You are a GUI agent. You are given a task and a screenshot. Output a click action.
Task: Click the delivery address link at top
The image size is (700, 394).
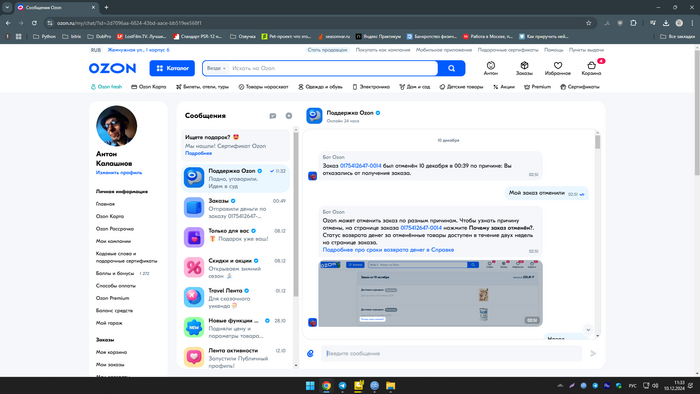point(138,50)
